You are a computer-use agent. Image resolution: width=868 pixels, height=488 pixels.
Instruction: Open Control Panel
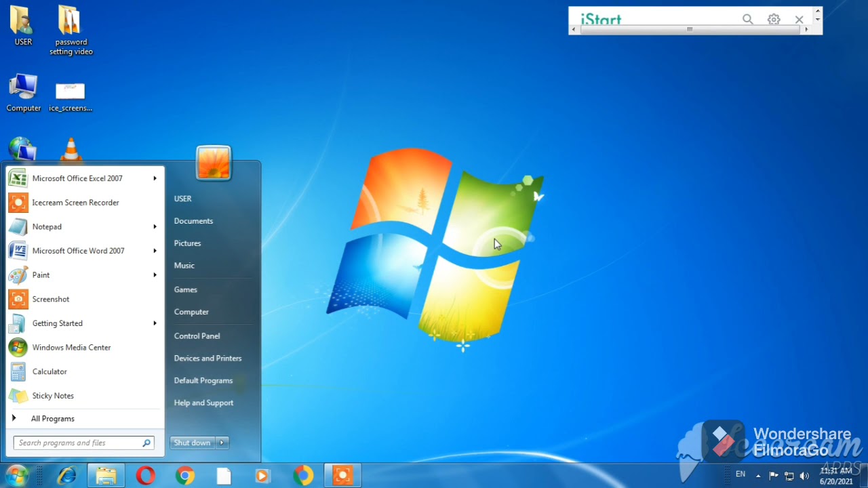click(197, 336)
